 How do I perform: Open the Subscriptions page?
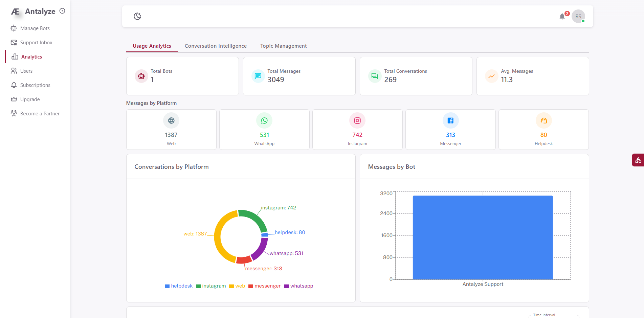[35, 85]
